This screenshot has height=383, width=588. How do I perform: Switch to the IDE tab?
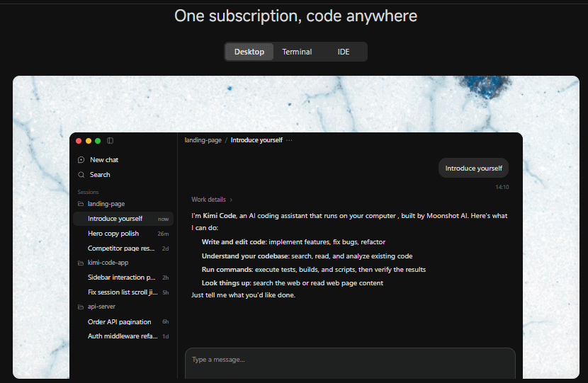343,52
